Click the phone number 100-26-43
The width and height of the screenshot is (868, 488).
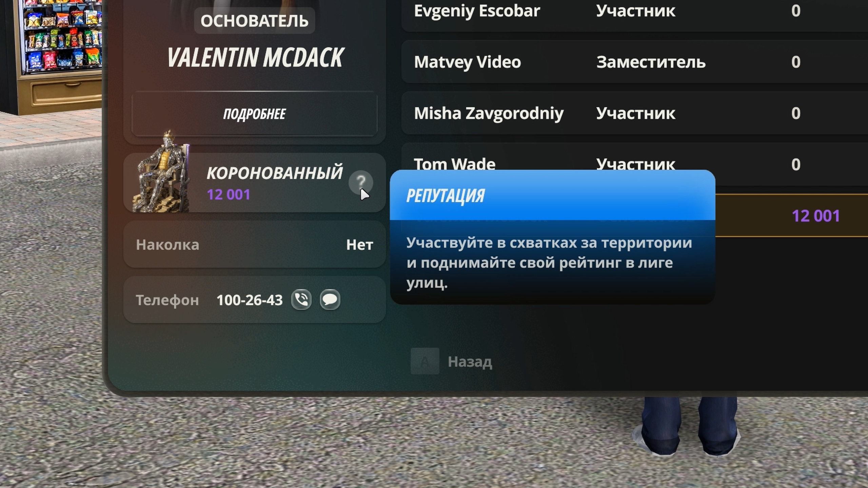point(249,300)
